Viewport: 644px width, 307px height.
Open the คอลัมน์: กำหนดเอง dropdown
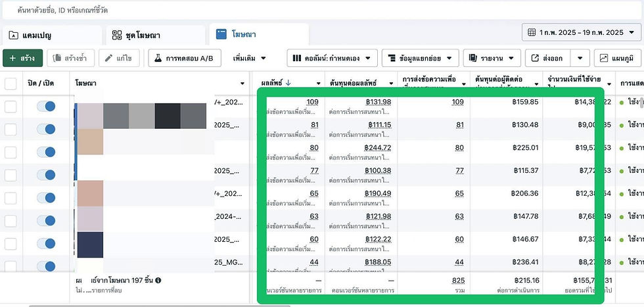(332, 58)
